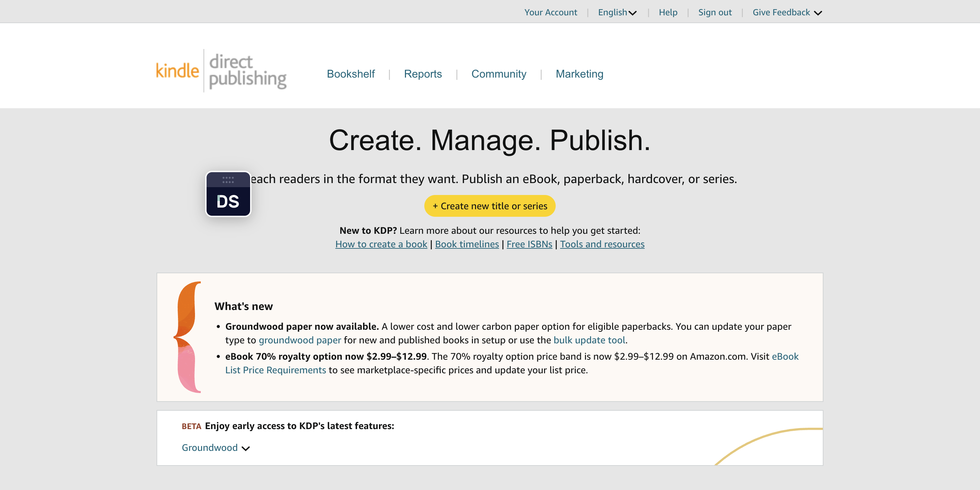Open the DS floating widget icon

[x=228, y=194]
